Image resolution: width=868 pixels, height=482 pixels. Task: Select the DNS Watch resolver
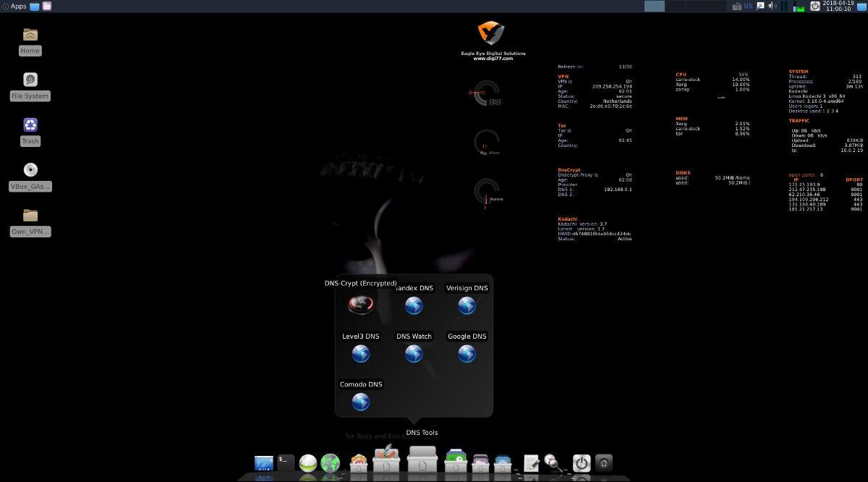click(x=413, y=353)
